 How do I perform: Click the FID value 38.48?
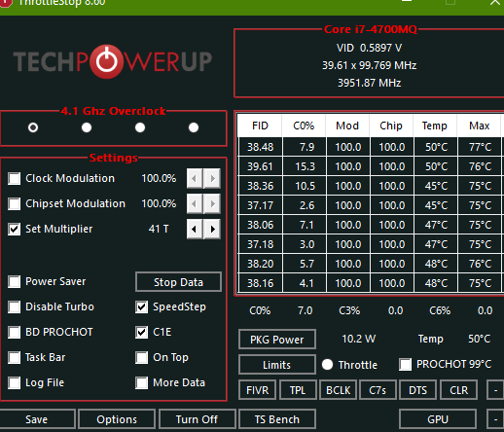click(x=261, y=147)
